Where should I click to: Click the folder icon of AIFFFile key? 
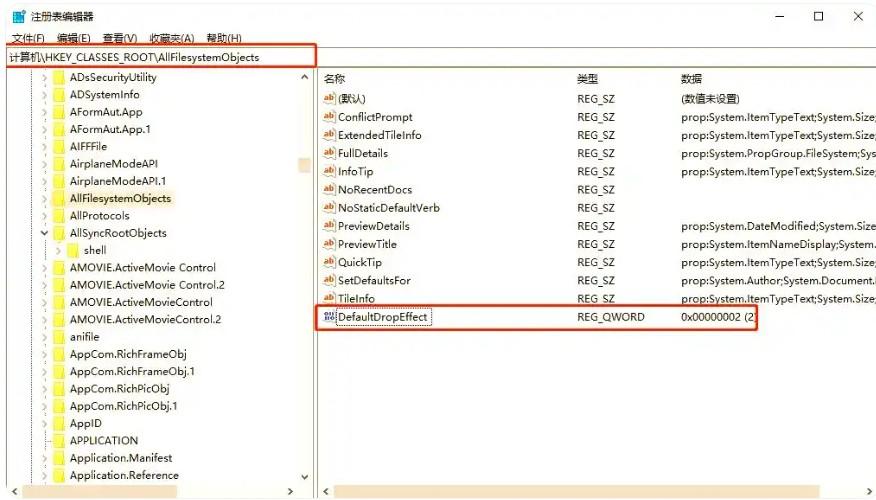(59, 146)
